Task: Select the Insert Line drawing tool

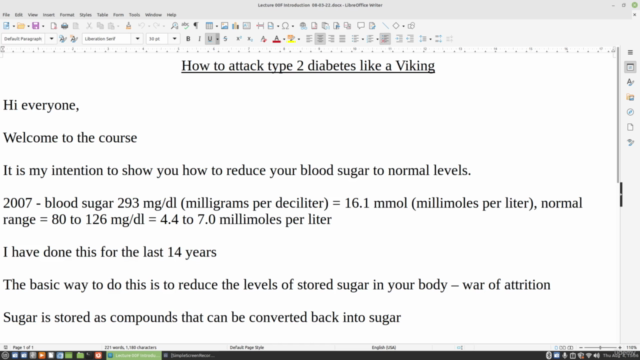Action: 385,26
